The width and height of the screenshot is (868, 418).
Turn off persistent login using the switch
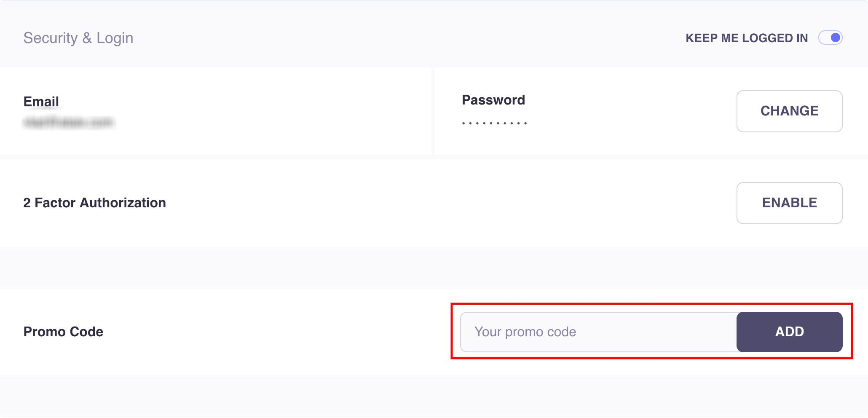pyautogui.click(x=831, y=38)
